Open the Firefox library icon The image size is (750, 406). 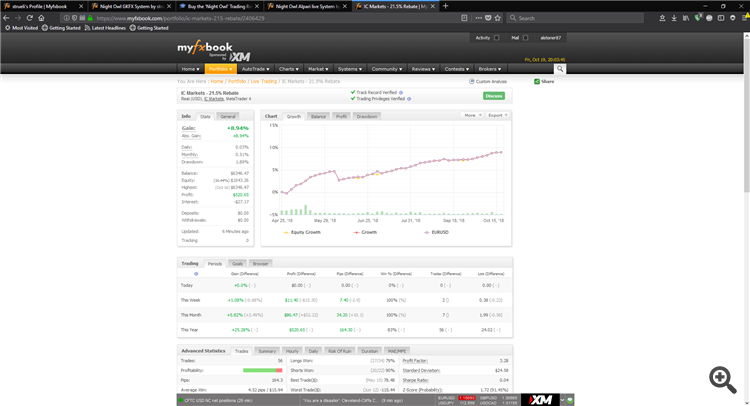point(686,18)
